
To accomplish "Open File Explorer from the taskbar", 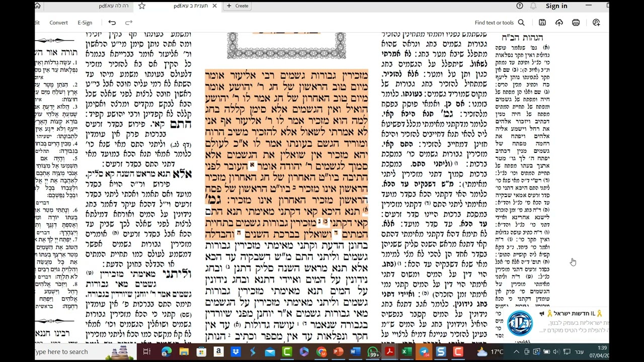I will coord(184,352).
